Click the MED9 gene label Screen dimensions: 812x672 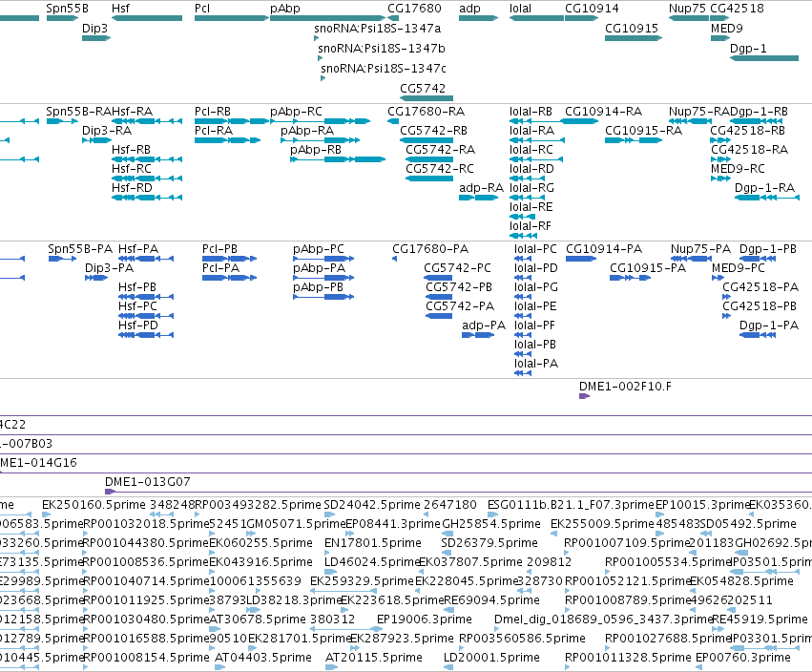(x=726, y=28)
